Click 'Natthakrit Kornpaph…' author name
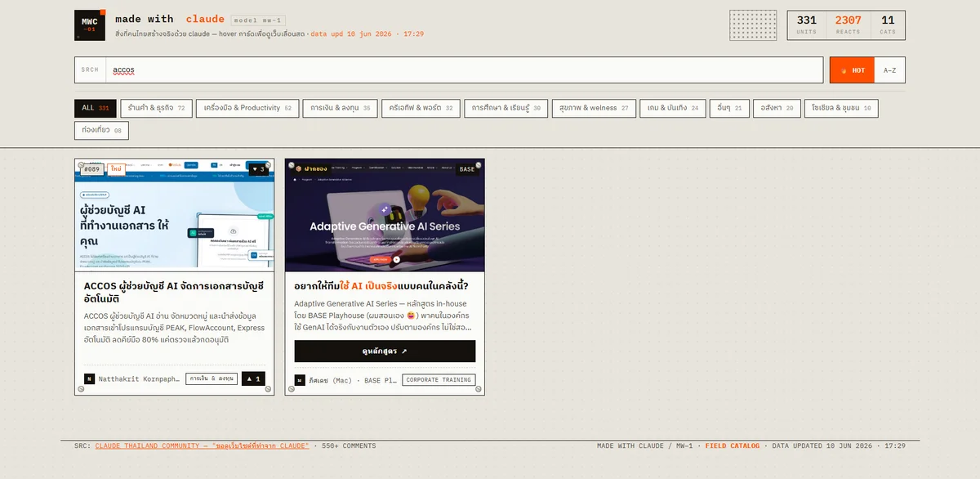 pyautogui.click(x=139, y=379)
